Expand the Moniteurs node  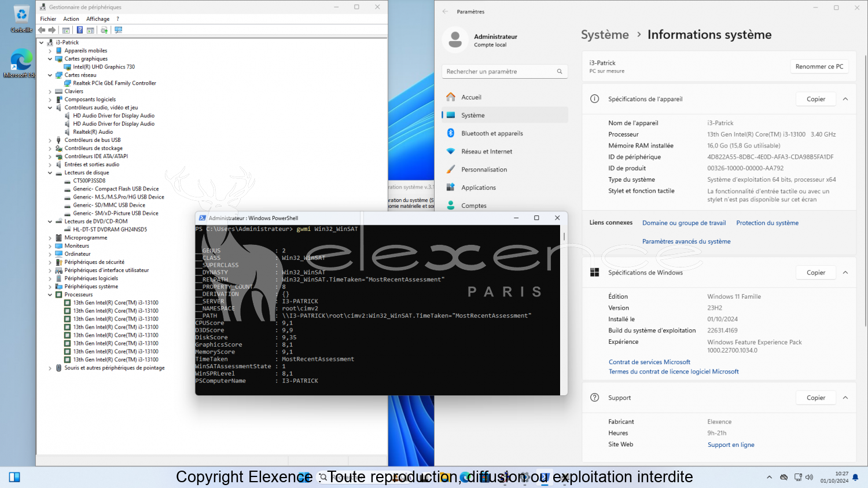click(50, 246)
